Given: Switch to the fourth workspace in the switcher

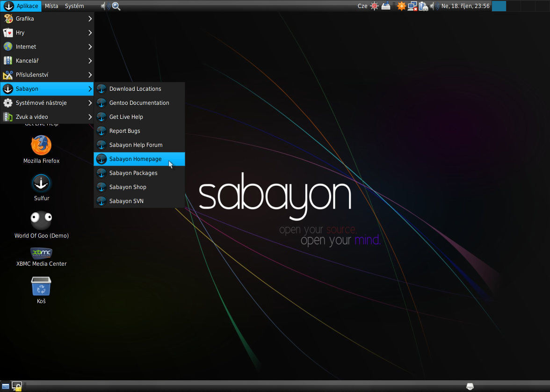Looking at the screenshot, I should pyautogui.click(x=543, y=6).
